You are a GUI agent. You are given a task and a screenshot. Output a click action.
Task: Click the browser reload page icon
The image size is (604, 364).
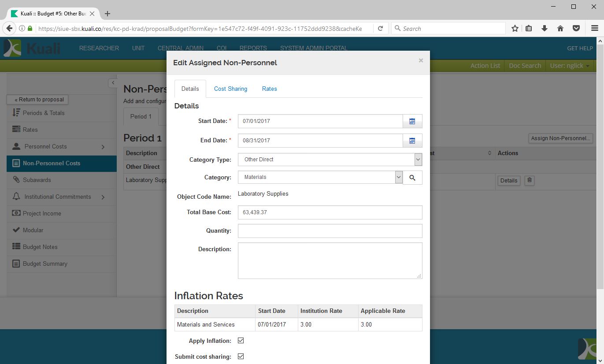(380, 28)
